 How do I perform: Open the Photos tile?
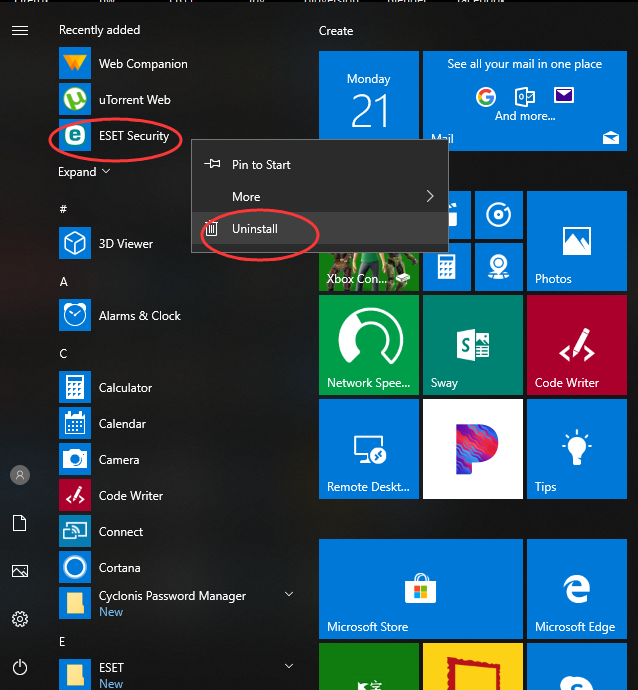(577, 241)
